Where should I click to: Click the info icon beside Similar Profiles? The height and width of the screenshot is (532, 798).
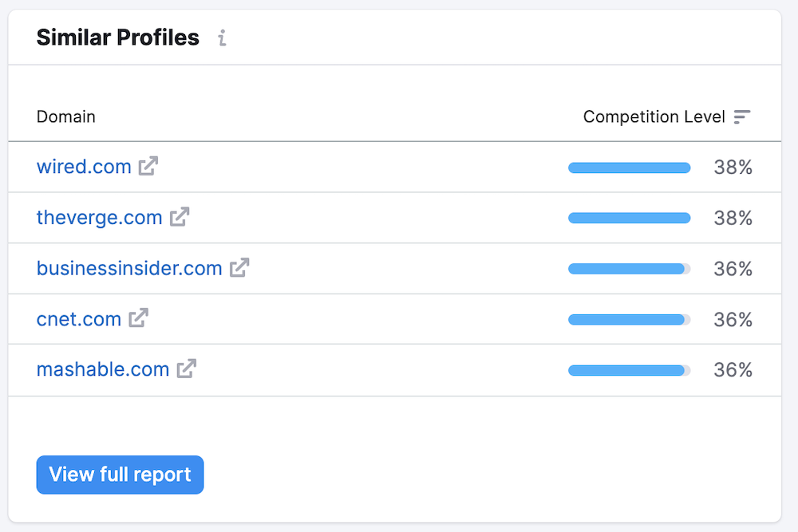223,37
